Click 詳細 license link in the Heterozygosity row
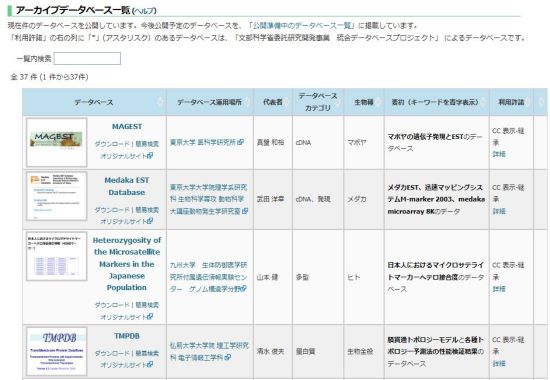This screenshot has width=550, height=380. (x=499, y=289)
